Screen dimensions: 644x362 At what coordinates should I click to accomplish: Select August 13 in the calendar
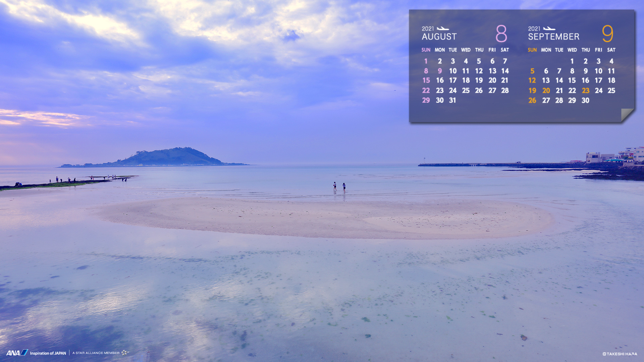[492, 71]
